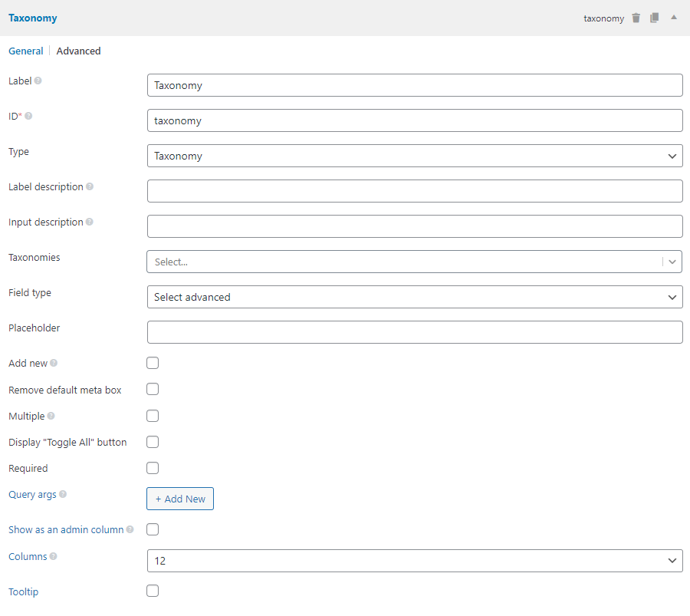The height and width of the screenshot is (616, 690).
Task: Show help for Input description
Action: (90, 222)
